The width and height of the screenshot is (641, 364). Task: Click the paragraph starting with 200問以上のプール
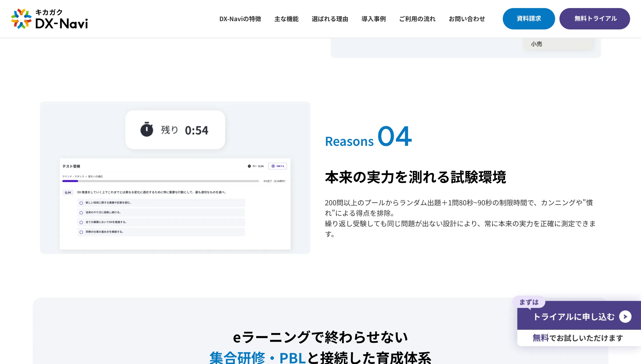tap(460, 218)
